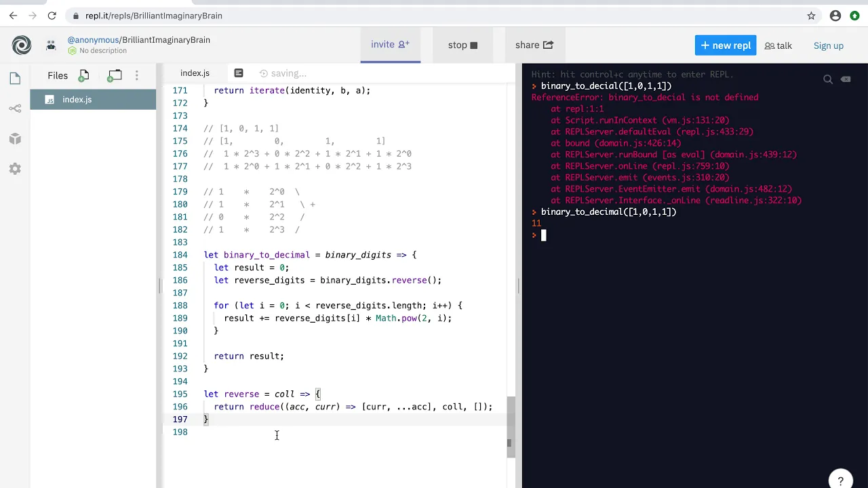The image size is (868, 488).
Task: Click the green browser extension icon
Action: [x=854, y=16]
